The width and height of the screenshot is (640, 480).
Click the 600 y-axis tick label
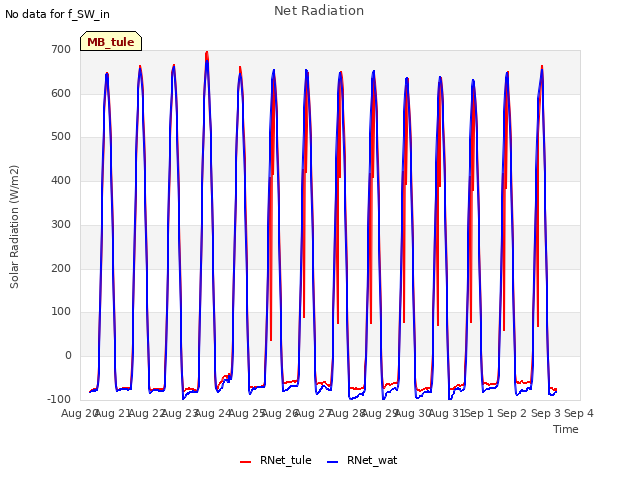coord(61,93)
